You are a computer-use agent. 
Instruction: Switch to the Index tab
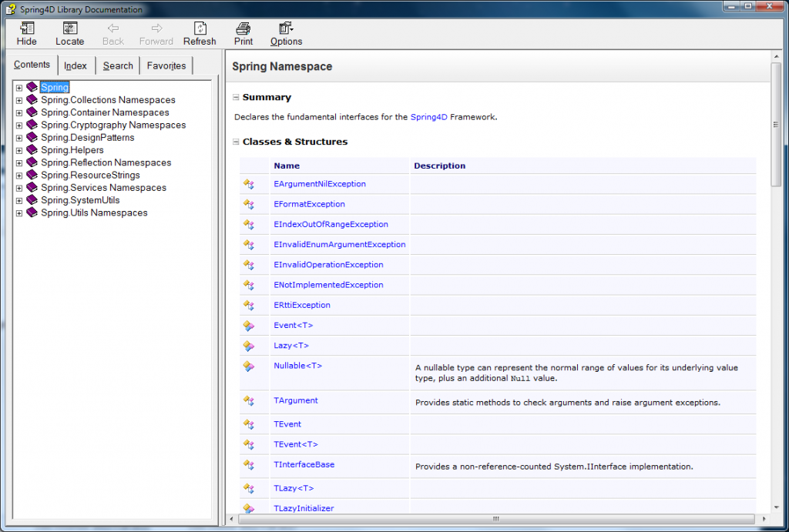tap(75, 65)
